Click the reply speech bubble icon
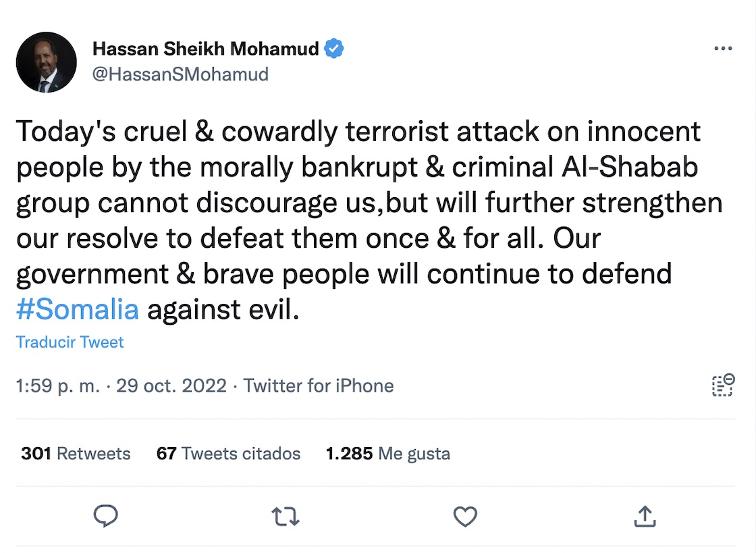The height and width of the screenshot is (553, 756). (x=105, y=517)
